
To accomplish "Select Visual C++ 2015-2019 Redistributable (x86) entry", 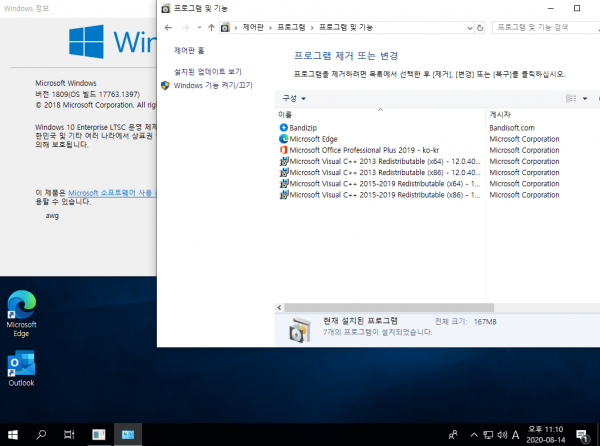I will [x=385, y=195].
